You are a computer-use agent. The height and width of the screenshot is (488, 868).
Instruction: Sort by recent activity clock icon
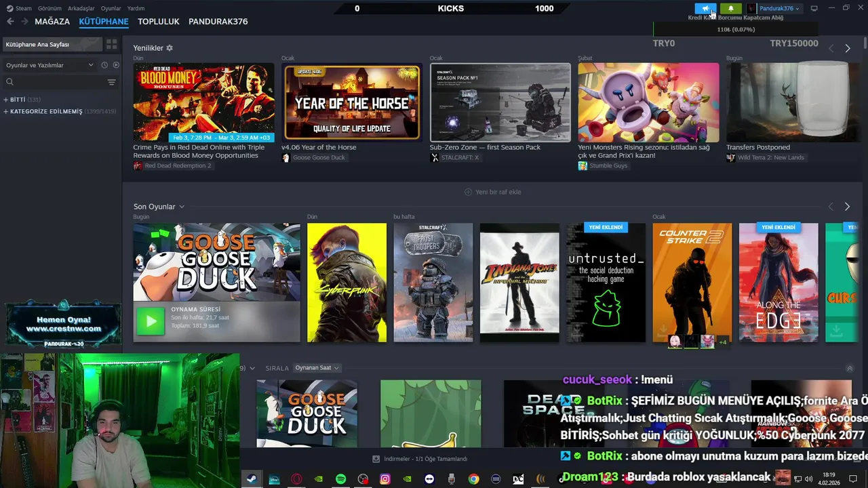tap(104, 65)
